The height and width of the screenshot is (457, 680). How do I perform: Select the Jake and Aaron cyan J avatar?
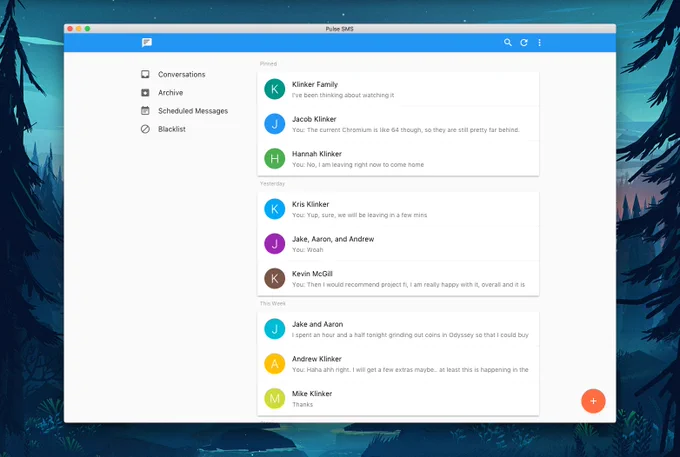pos(275,329)
